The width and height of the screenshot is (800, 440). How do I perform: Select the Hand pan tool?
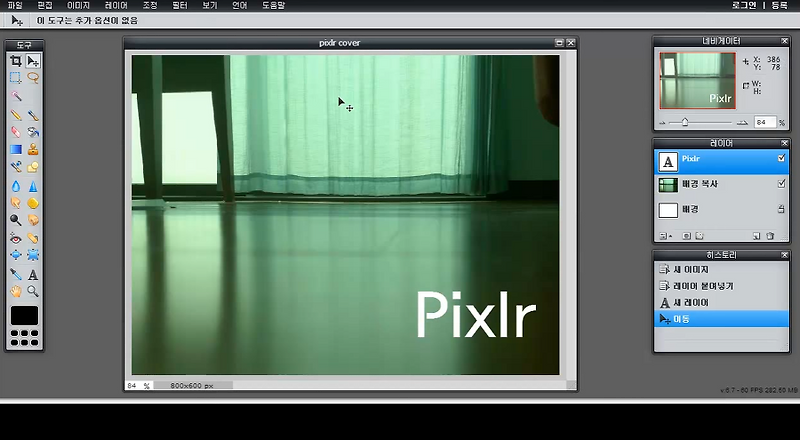coord(16,291)
